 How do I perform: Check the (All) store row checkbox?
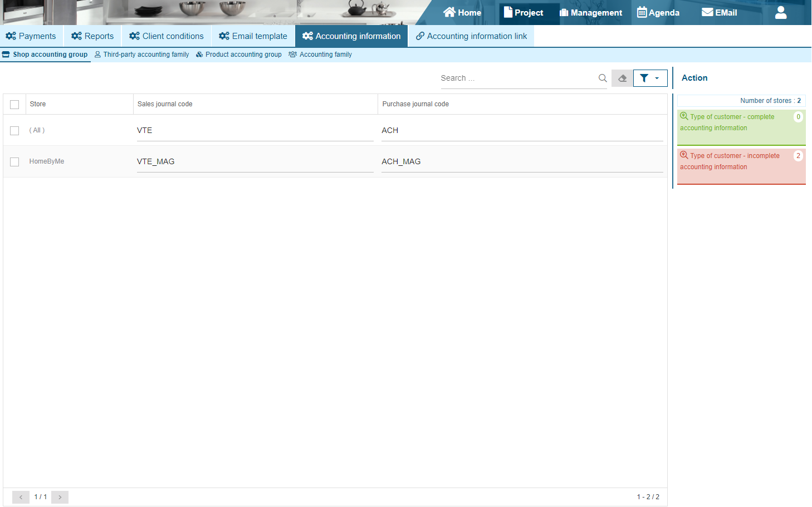point(14,131)
